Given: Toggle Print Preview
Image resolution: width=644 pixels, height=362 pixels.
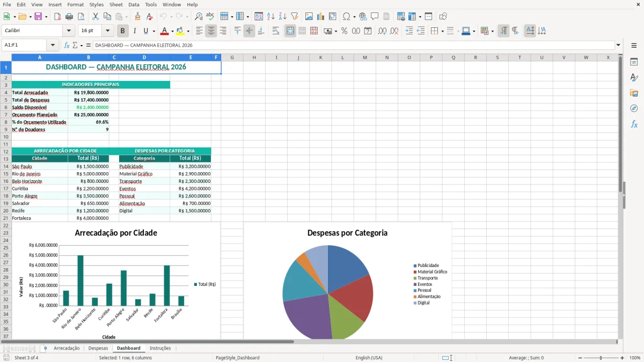Looking at the screenshot, I should [81, 17].
